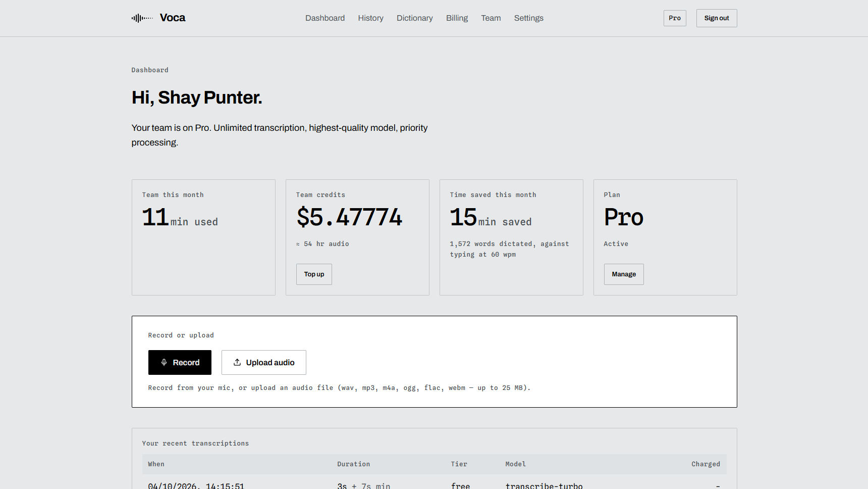
Task: Click '1,572 words dictated' description
Action: coord(509,249)
